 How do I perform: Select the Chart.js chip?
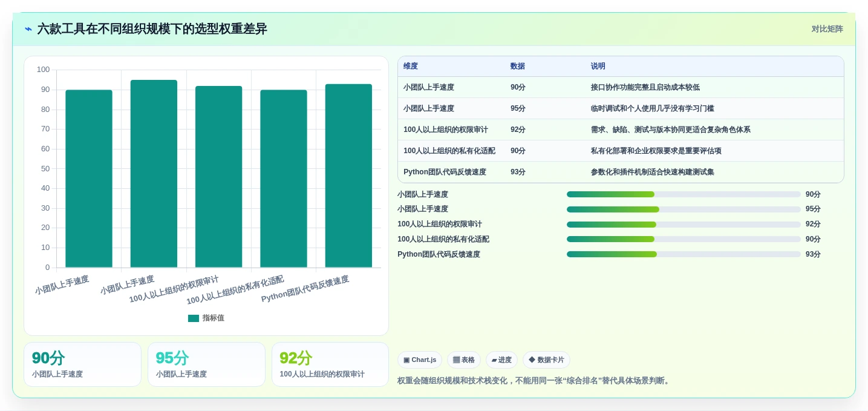pyautogui.click(x=420, y=360)
